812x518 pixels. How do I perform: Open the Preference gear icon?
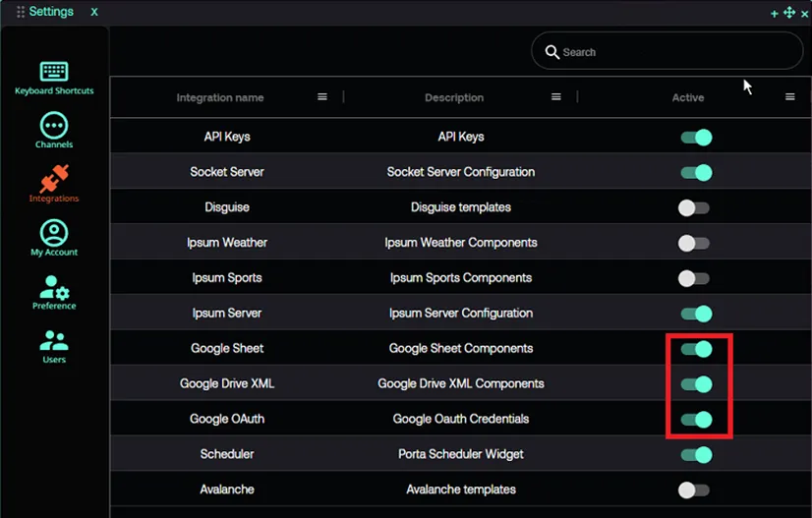54,287
